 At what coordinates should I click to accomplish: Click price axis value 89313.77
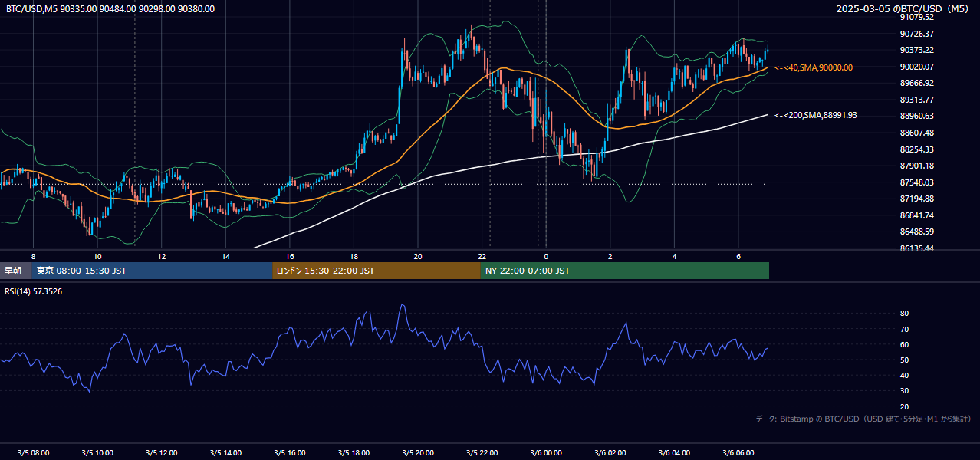(916, 100)
